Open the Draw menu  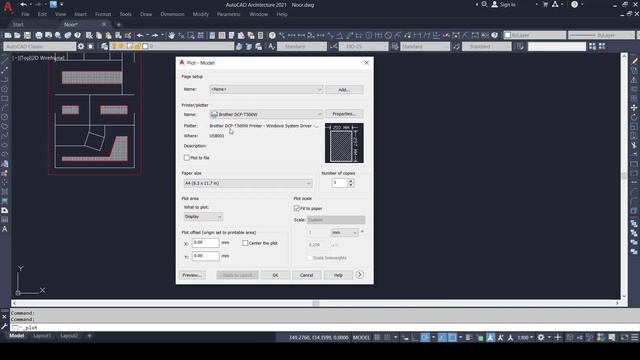[146, 14]
